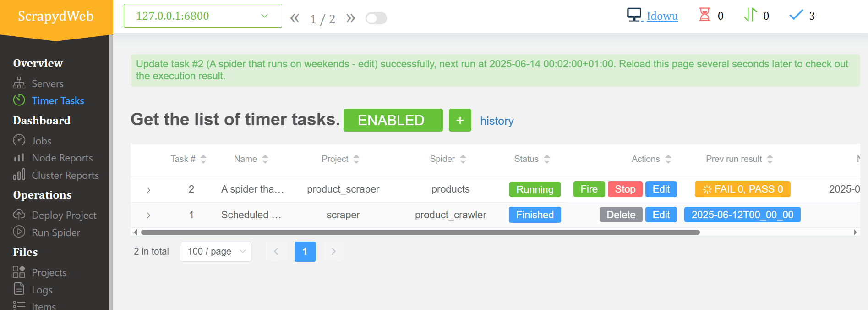Open the 127.0.0.1:6800 node dropdown
868x310 pixels.
coord(203,16)
